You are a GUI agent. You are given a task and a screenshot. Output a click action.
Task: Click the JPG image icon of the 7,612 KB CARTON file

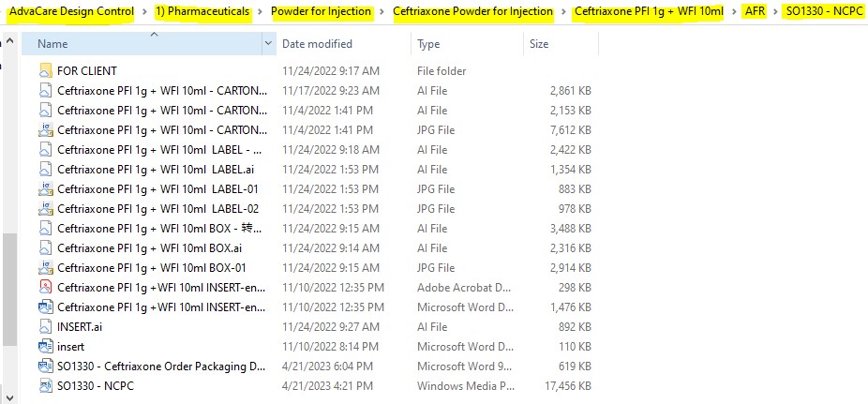click(45, 130)
